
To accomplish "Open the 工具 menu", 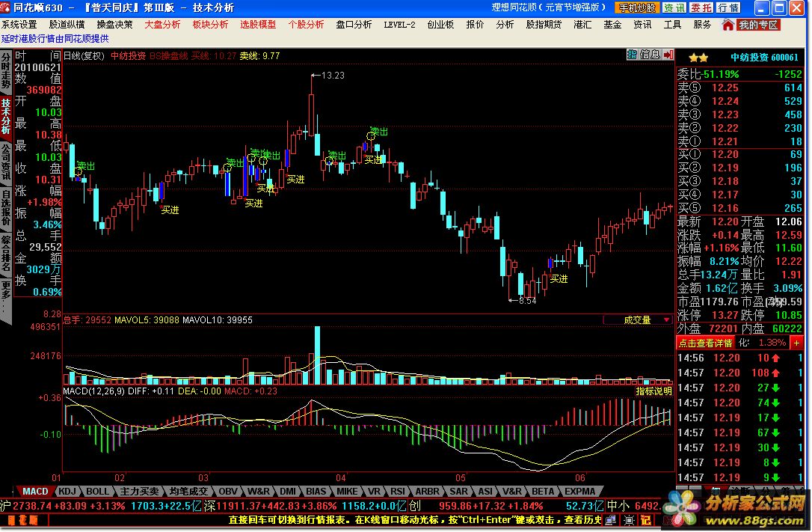I will coord(673,25).
